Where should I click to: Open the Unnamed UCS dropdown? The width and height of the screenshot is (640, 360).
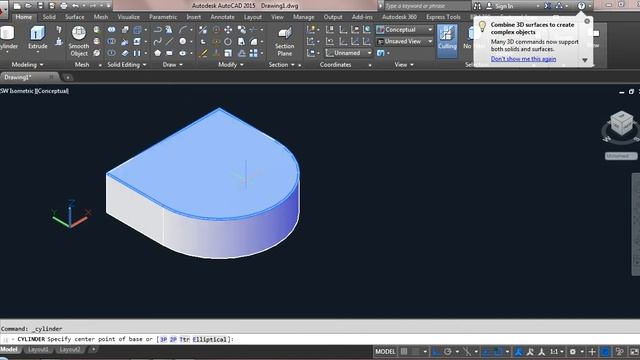point(349,53)
